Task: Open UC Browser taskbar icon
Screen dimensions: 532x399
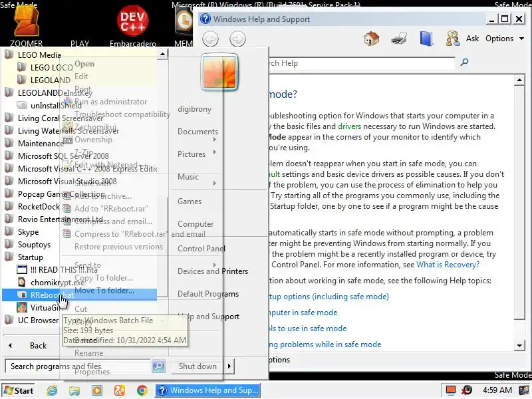Action: coord(120,390)
